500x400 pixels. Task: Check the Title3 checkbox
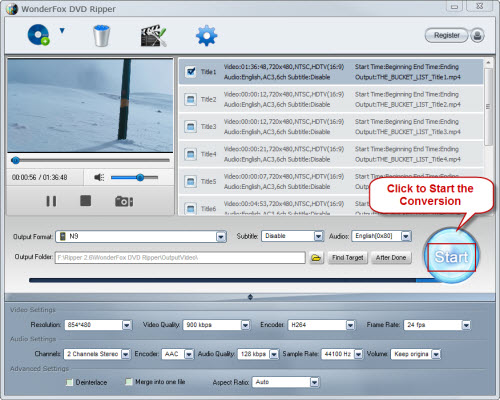(x=190, y=127)
